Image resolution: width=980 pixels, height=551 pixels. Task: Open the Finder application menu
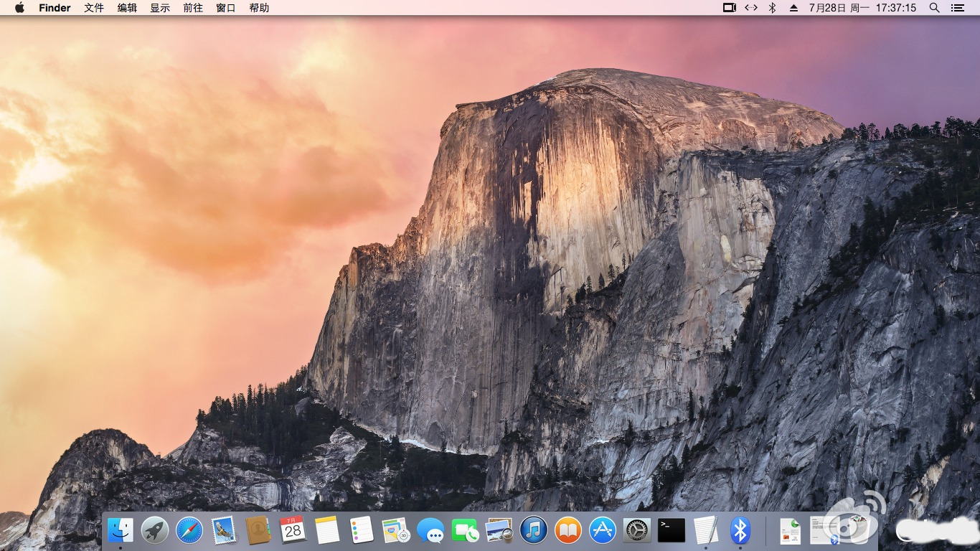(55, 8)
